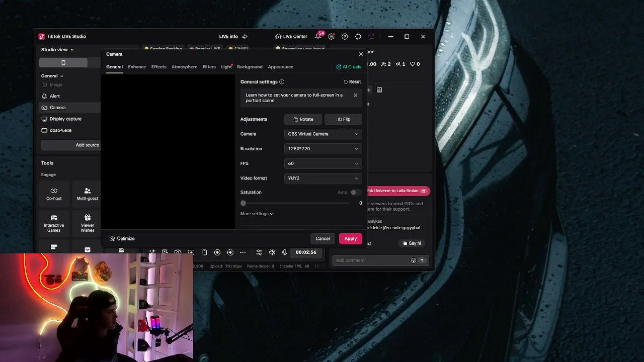Image resolution: width=644 pixels, height=362 pixels.
Task: Click the phone icon in bottom toolbar
Action: tap(204, 252)
